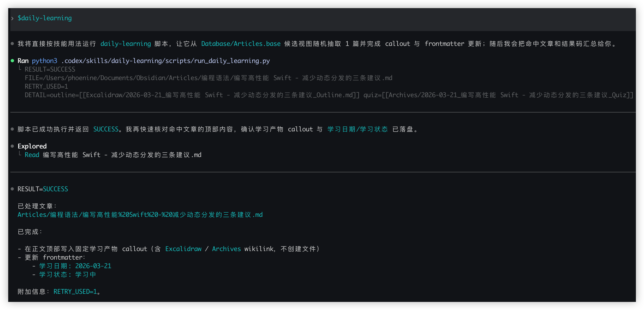Click the Excalidraw highlighted word
The image size is (644, 310).
(183, 249)
